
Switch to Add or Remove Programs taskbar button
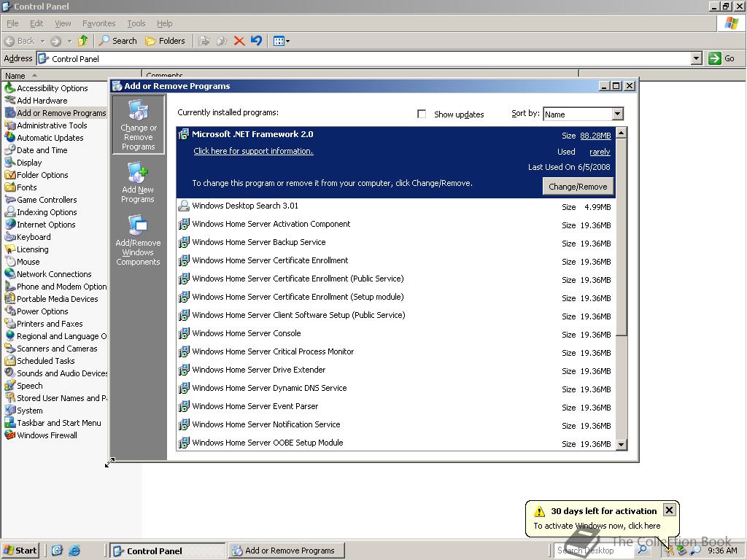point(286,551)
